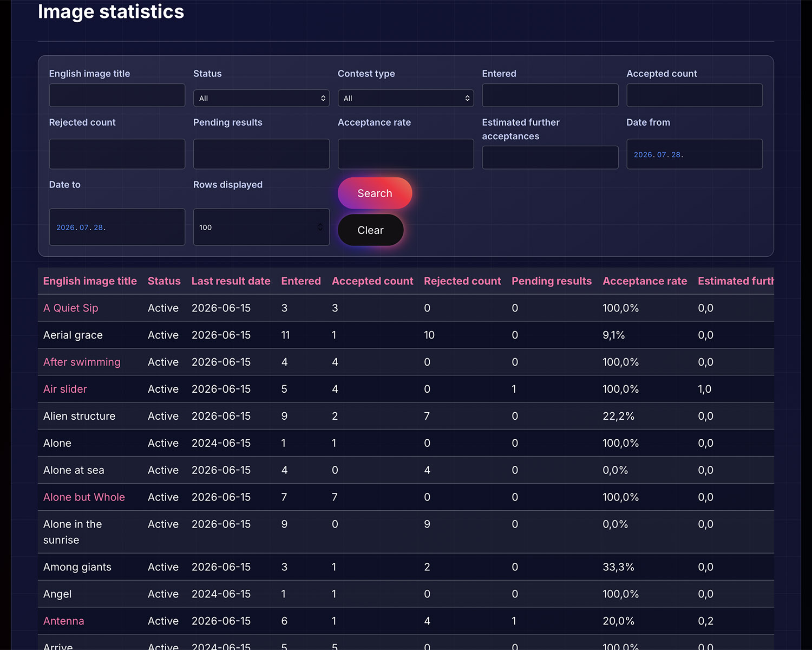The width and height of the screenshot is (812, 650).
Task: Click the Rows displayed stepper arrows
Action: coord(320,227)
